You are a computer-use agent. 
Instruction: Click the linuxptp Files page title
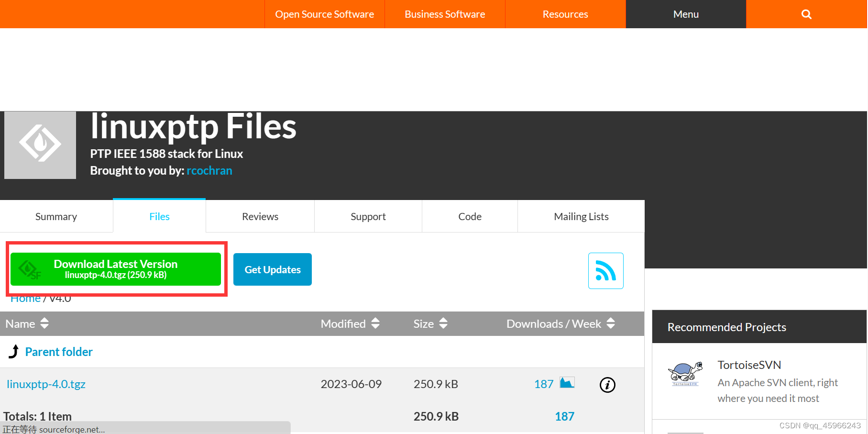(x=193, y=126)
